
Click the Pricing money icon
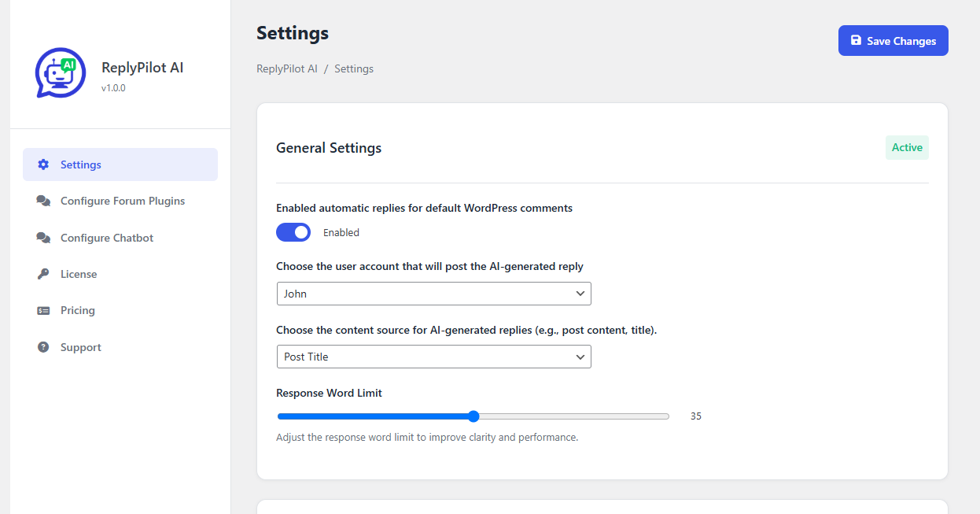[43, 310]
